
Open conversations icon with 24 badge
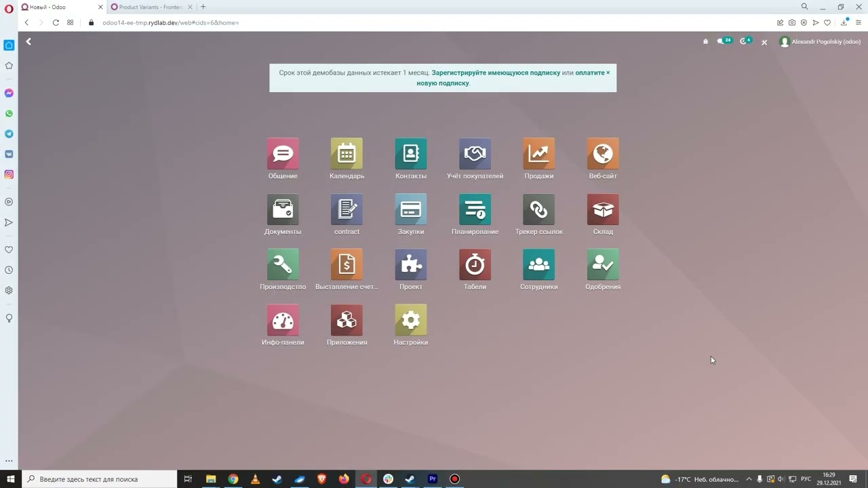(x=724, y=41)
